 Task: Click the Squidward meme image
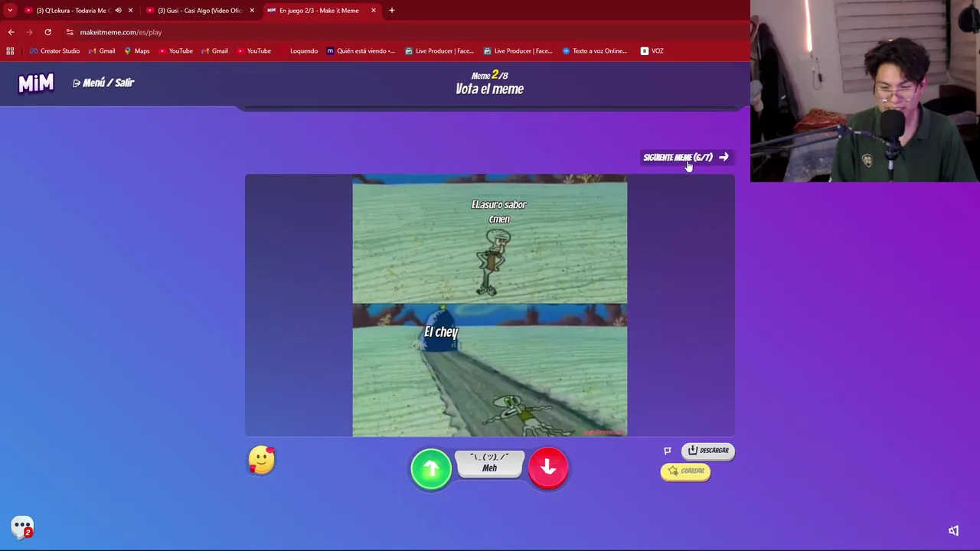pyautogui.click(x=490, y=306)
